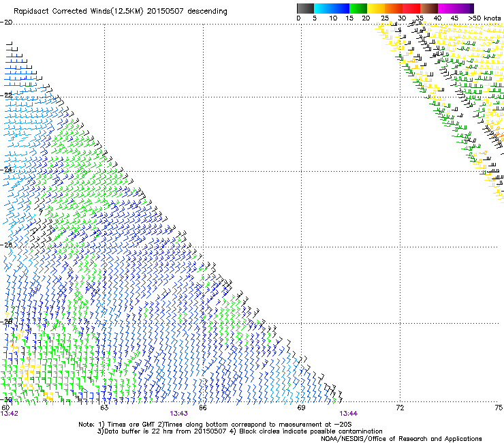Click the latitude label '-24' on the left axis
The width and height of the screenshot is (504, 443).
pyautogui.click(x=6, y=170)
